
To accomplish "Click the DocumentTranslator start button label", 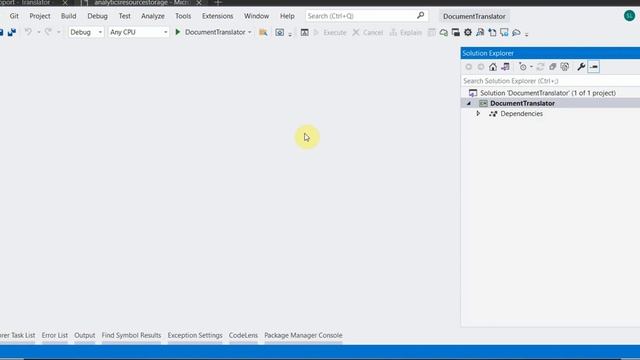I will (215, 32).
